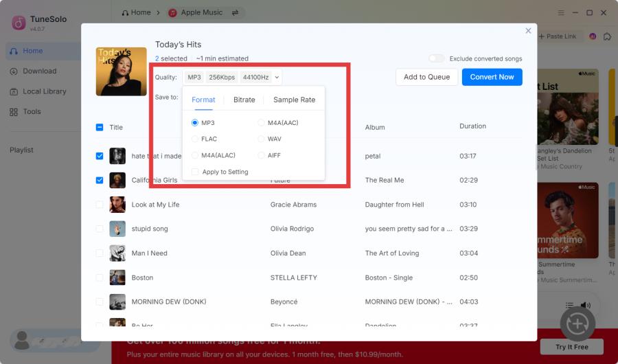
Task: Switch to the Format tab
Action: (x=203, y=100)
